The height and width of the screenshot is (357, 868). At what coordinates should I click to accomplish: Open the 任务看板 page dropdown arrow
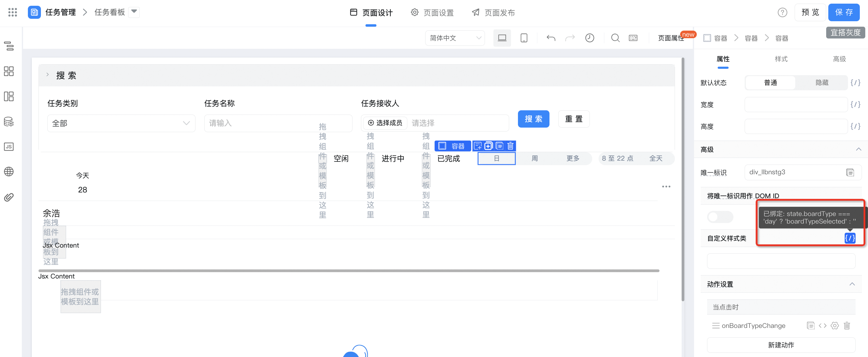134,12
